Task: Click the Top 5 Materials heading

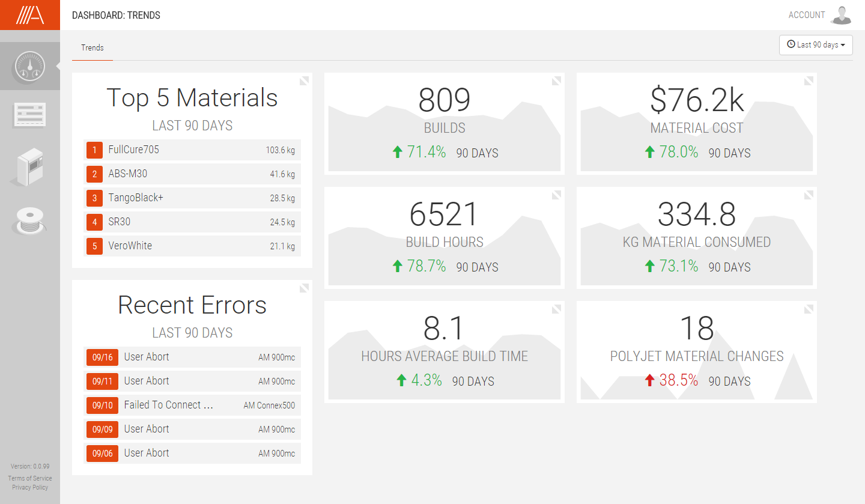Action: (x=192, y=98)
